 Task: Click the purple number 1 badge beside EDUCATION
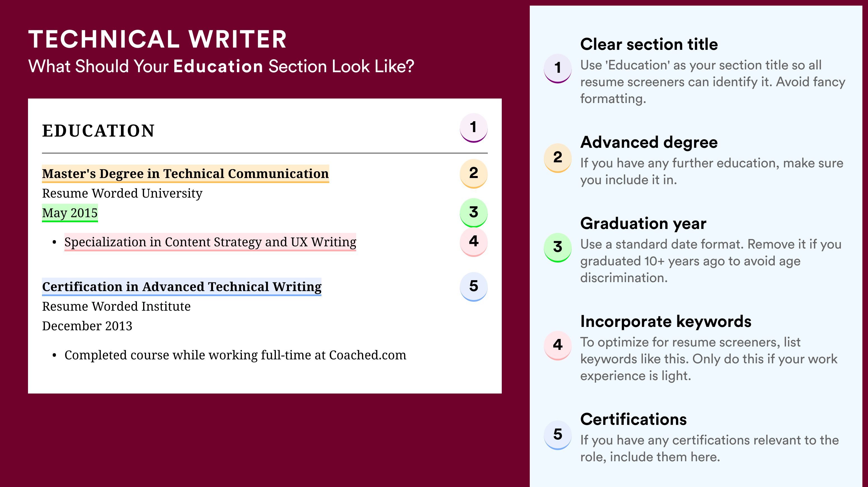click(473, 128)
